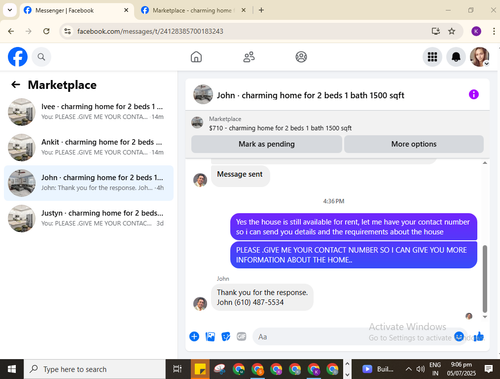Click the chat scrollbar up arrow

pyautogui.click(x=485, y=163)
